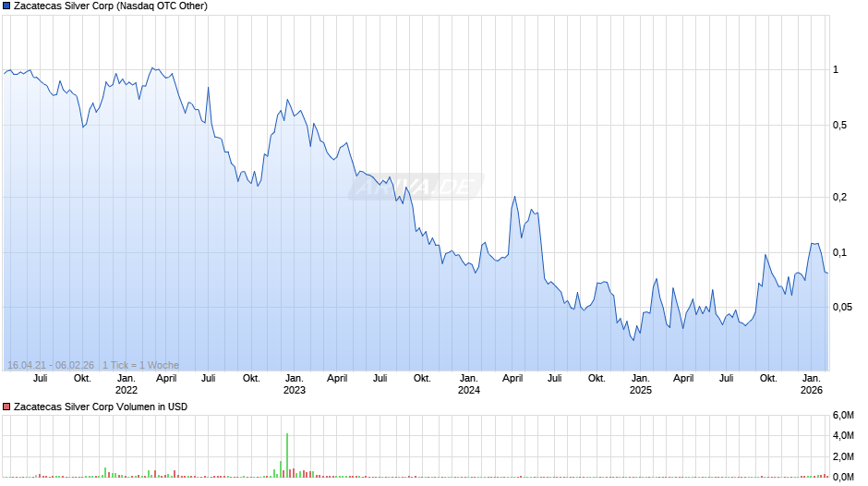Click the '2,0M' volume axis label
The width and height of the screenshot is (868, 486).
843,456
